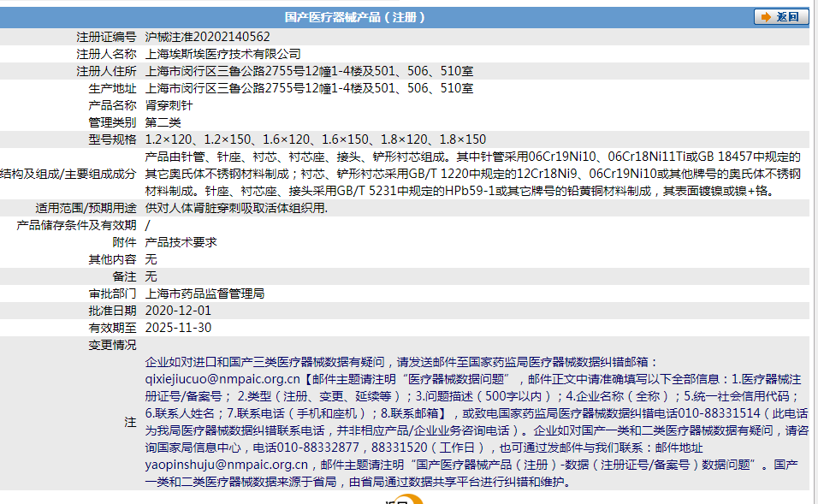Click the qixiejiucuo@nmpaic.org.cn email address
The image size is (818, 504).
[x=221, y=376]
